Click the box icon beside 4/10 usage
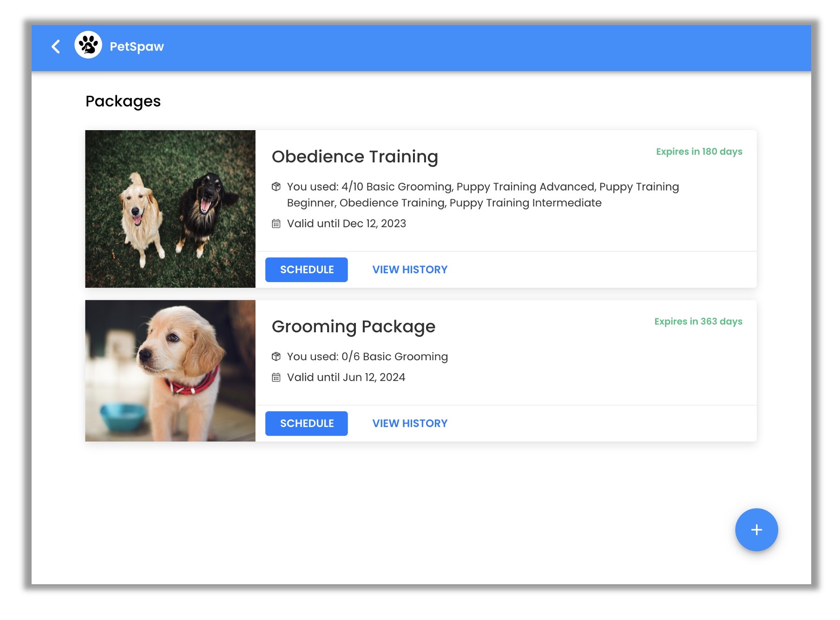The width and height of the screenshot is (840, 620). (276, 187)
